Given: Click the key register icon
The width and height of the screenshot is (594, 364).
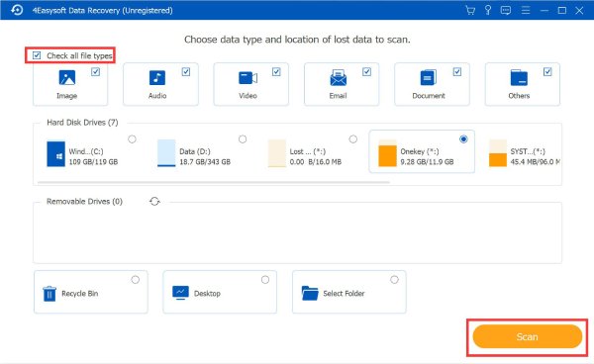Looking at the screenshot, I should point(488,10).
